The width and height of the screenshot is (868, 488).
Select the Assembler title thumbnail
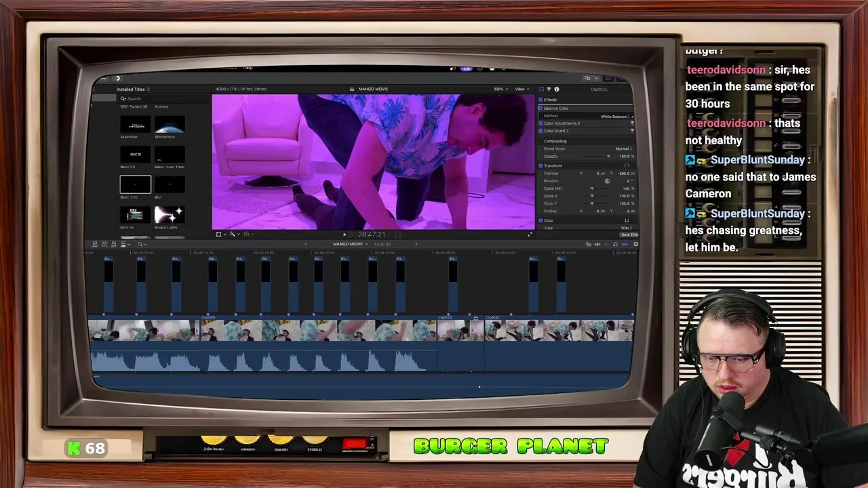(x=136, y=125)
